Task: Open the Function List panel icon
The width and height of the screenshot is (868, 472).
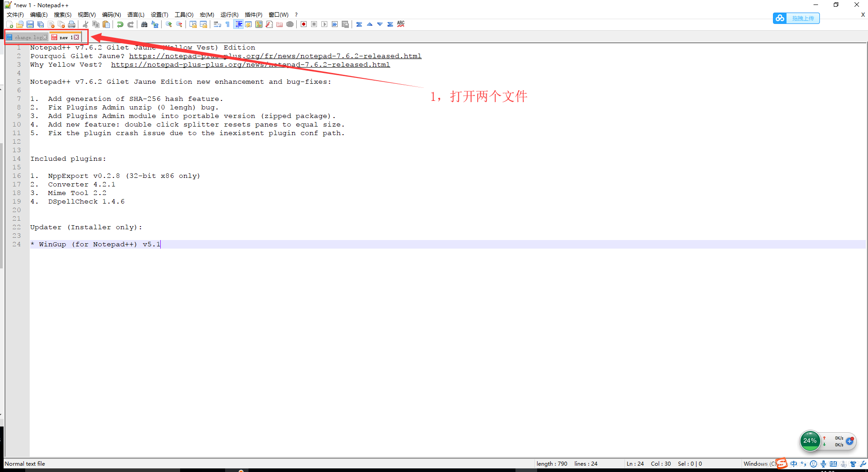Action: pyautogui.click(x=269, y=24)
